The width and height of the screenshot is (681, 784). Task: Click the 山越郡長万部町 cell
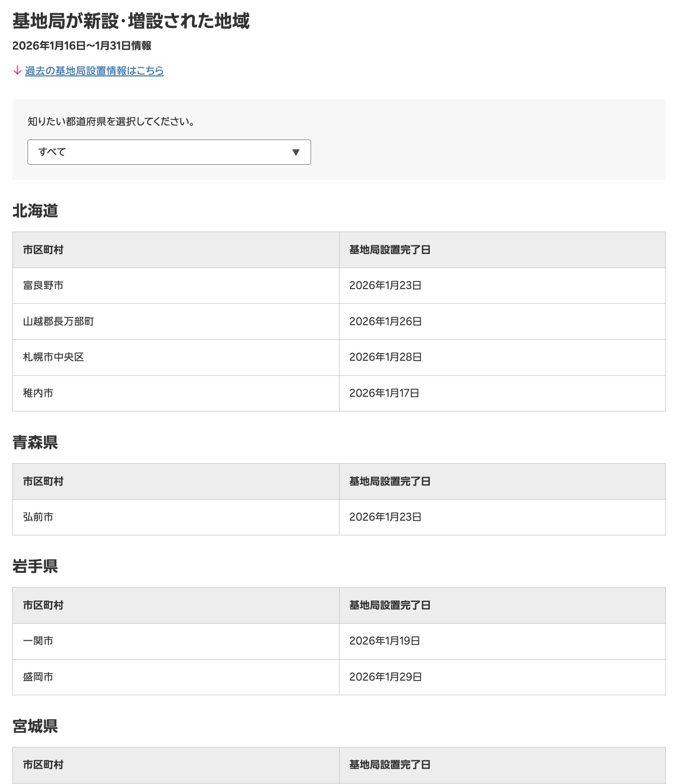click(x=176, y=322)
